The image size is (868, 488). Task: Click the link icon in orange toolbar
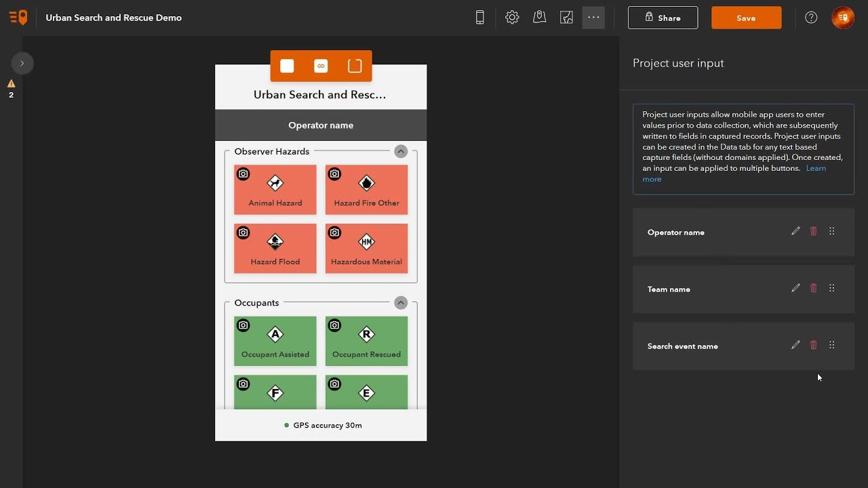321,66
